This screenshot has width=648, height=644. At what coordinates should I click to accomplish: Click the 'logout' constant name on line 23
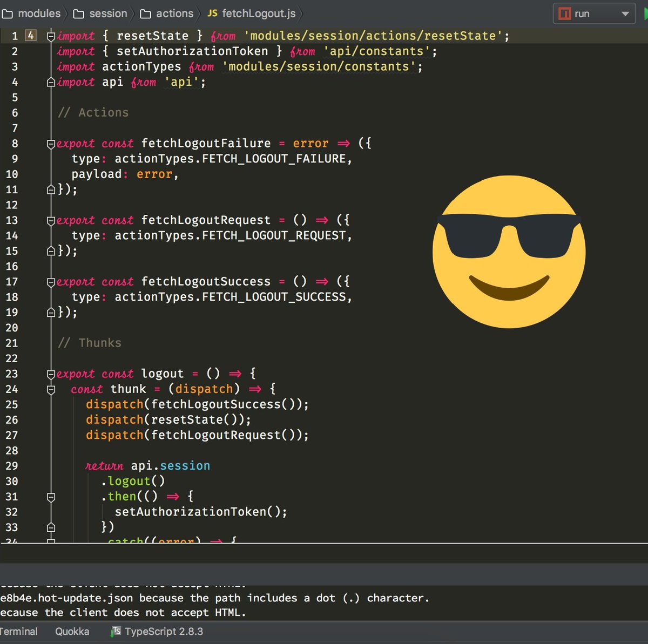pyautogui.click(x=163, y=374)
